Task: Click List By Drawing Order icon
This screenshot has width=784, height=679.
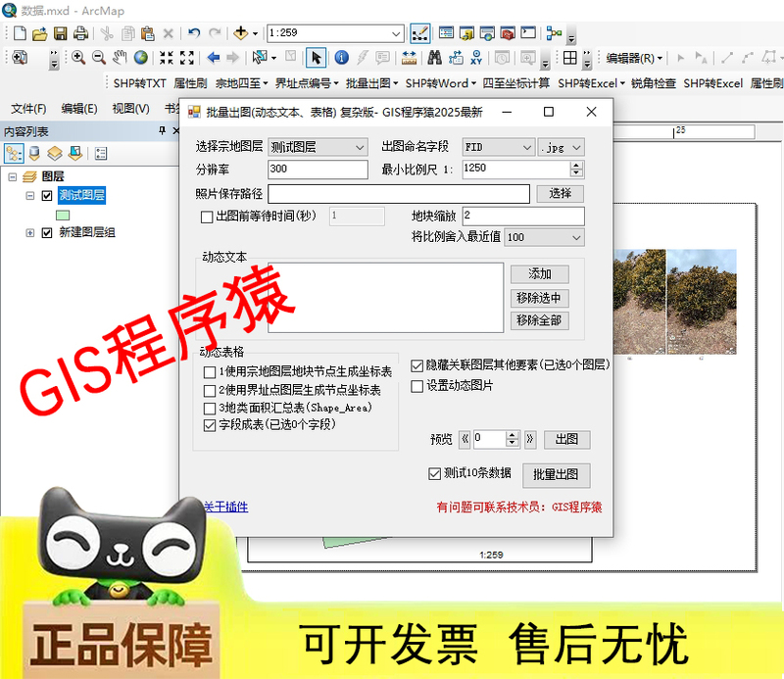Action: pos(14,154)
